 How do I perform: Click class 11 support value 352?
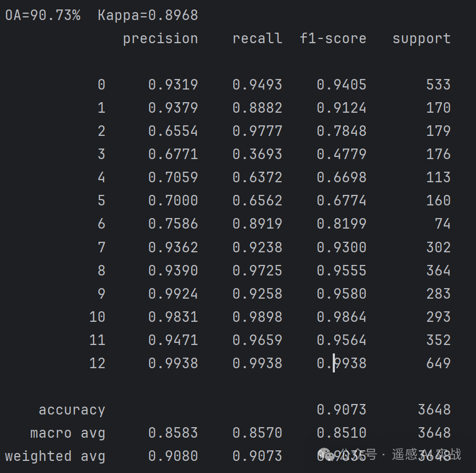[439, 340]
